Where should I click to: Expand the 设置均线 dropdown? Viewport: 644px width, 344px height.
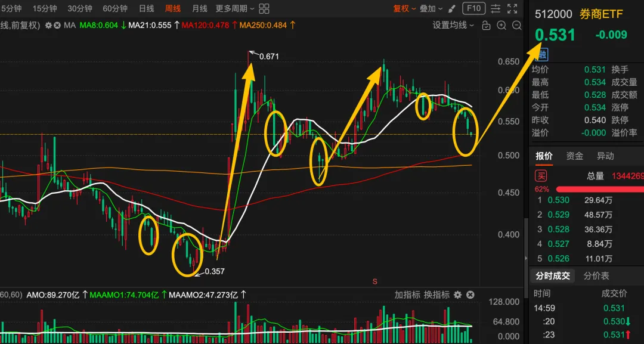[x=453, y=26]
